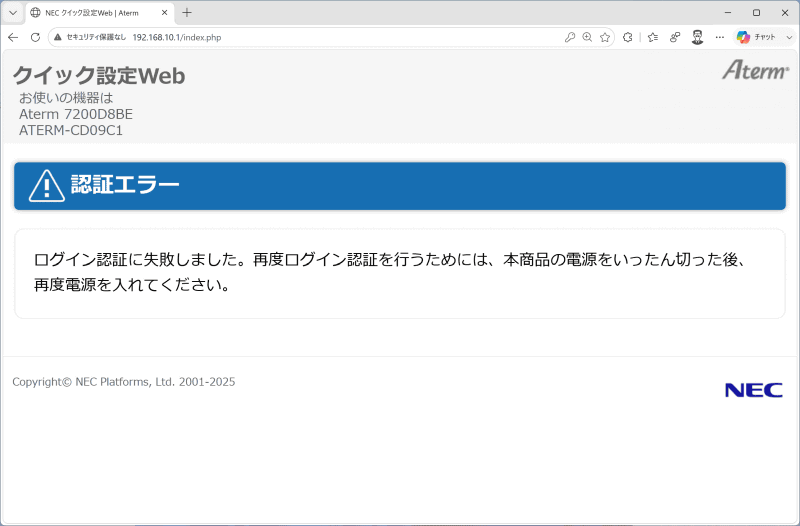Click the クイック設定Web heading
Image resolution: width=800 pixels, height=526 pixels.
click(x=99, y=76)
